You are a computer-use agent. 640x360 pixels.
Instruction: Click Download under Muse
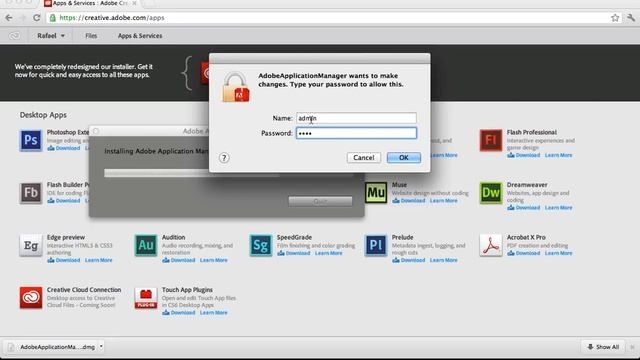tap(409, 201)
